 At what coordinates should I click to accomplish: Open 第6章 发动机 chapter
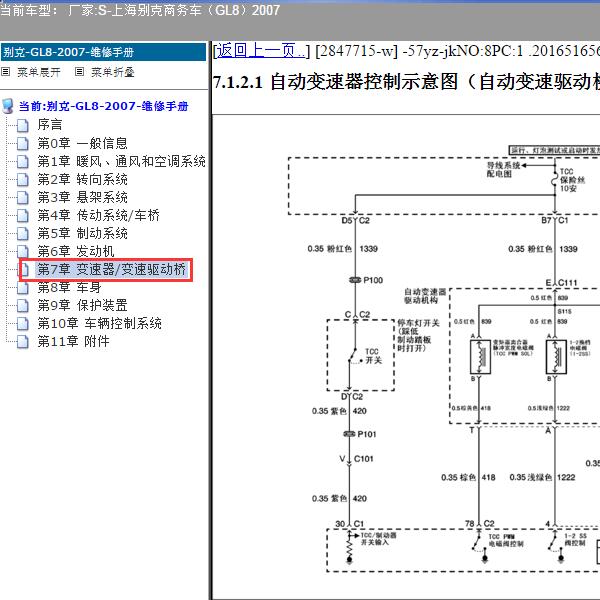pos(76,251)
